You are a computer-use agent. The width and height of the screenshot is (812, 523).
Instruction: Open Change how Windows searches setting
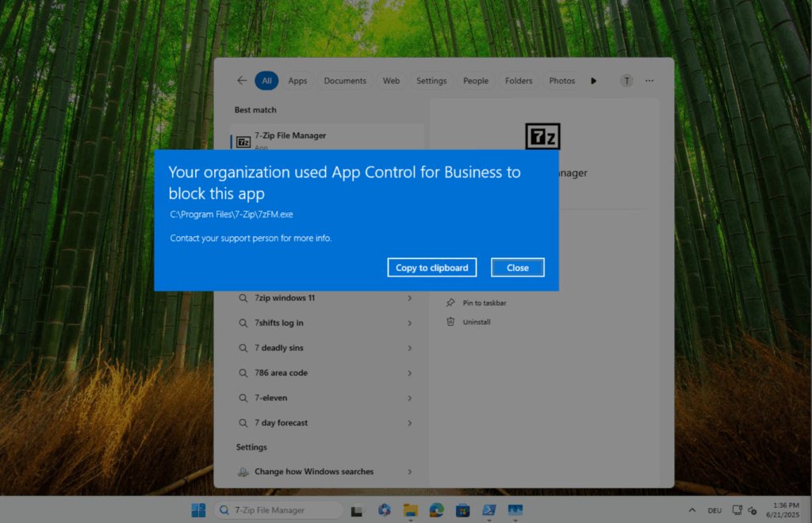pyautogui.click(x=313, y=471)
